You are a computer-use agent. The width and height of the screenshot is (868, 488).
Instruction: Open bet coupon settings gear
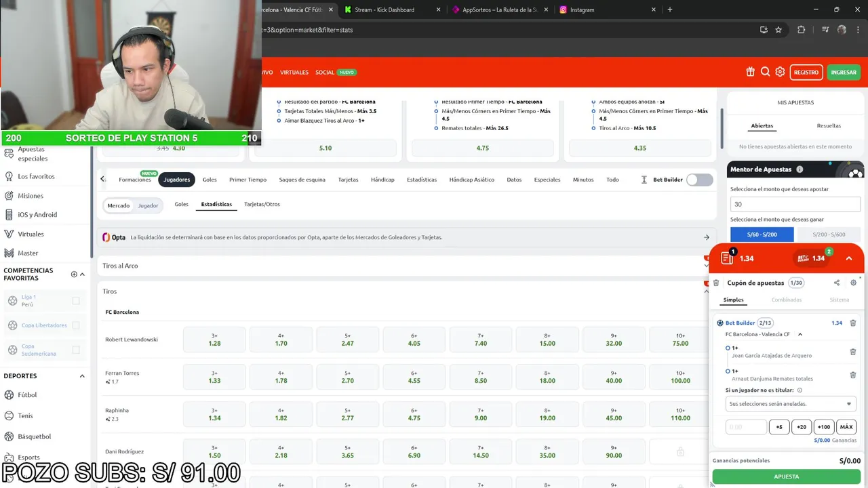tap(853, 283)
